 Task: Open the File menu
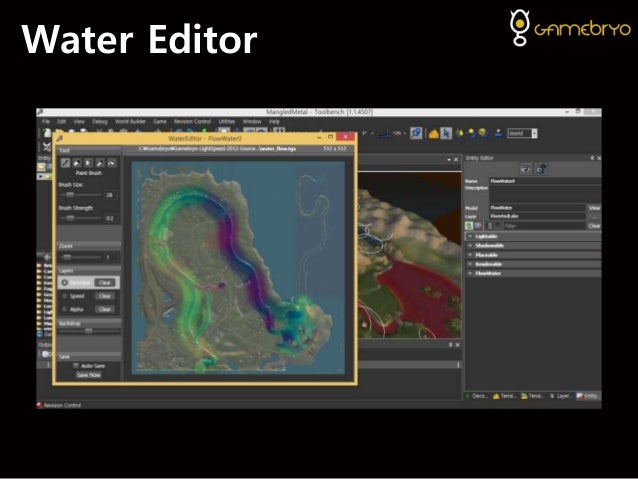tap(46, 121)
